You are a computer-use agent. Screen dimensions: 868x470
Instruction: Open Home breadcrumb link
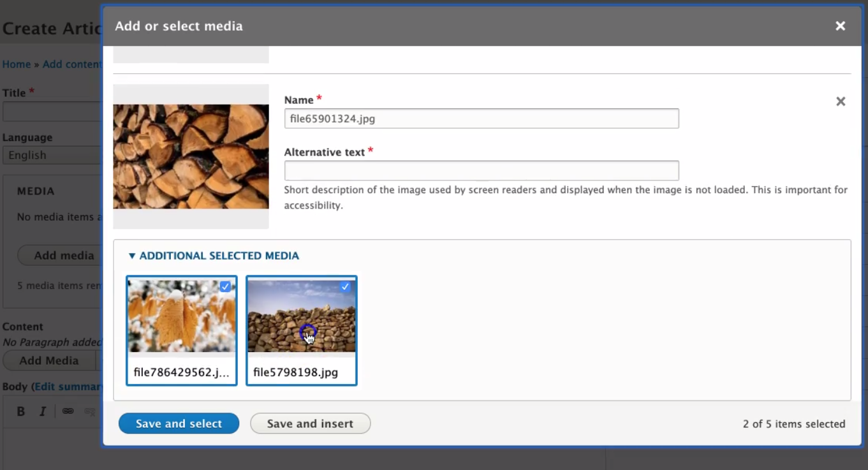(17, 64)
